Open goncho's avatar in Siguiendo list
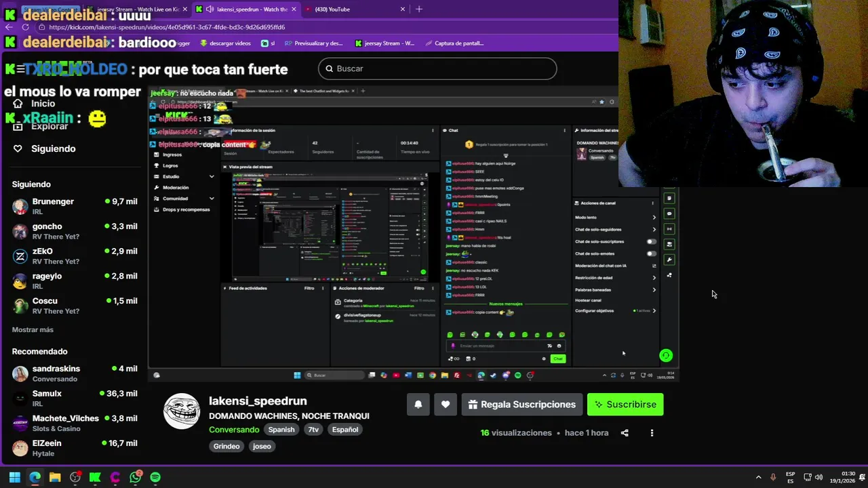868x488 pixels. 20,231
